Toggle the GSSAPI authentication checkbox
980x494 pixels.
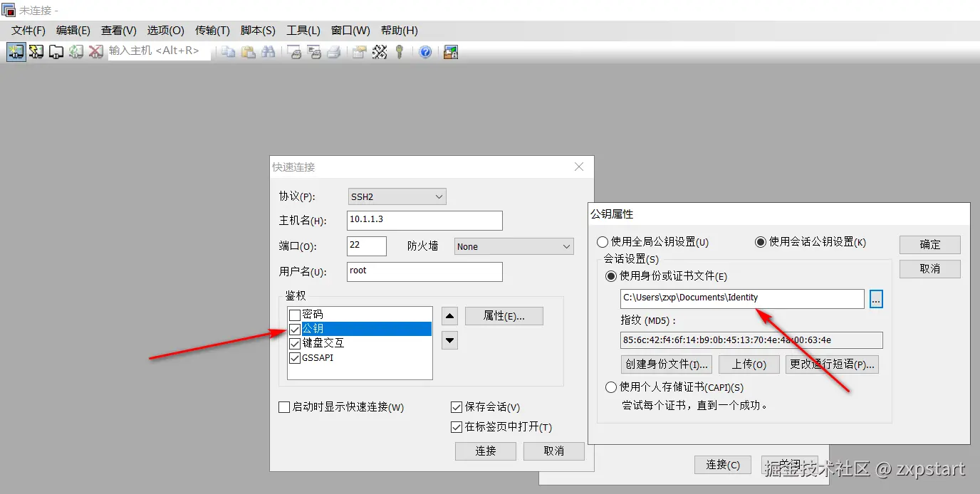click(295, 357)
